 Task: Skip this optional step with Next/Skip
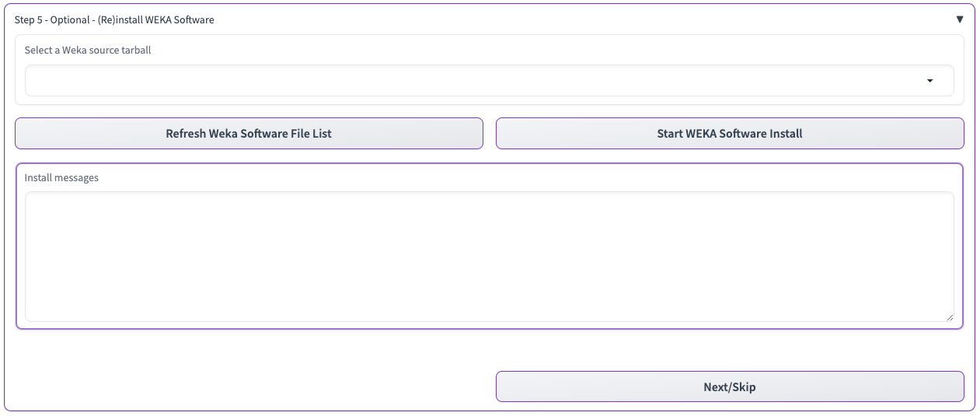tap(729, 387)
